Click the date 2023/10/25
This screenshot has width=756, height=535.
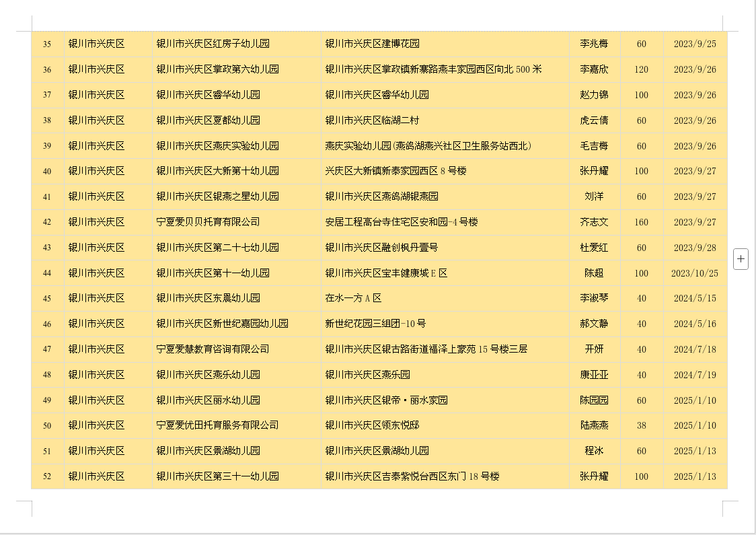point(695,273)
